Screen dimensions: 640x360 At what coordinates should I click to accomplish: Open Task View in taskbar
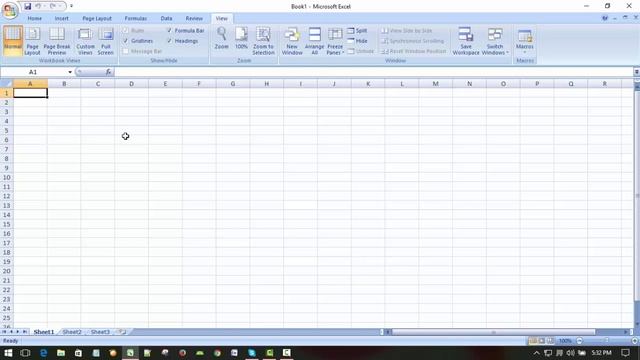tap(25, 353)
